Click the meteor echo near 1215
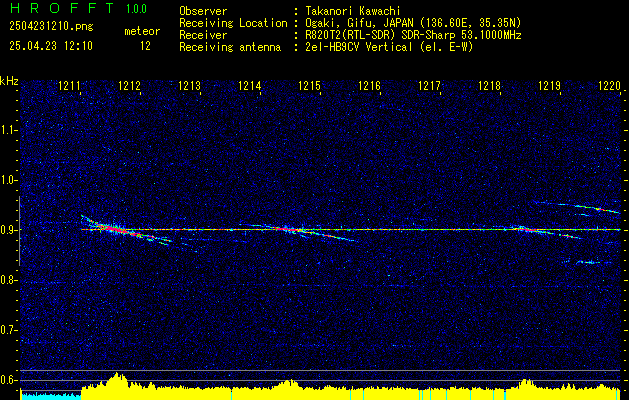Screen dimensions: 629x400 point(299,231)
